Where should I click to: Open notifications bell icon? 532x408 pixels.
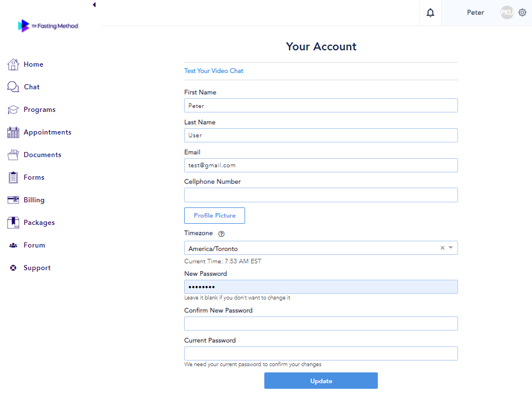430,13
